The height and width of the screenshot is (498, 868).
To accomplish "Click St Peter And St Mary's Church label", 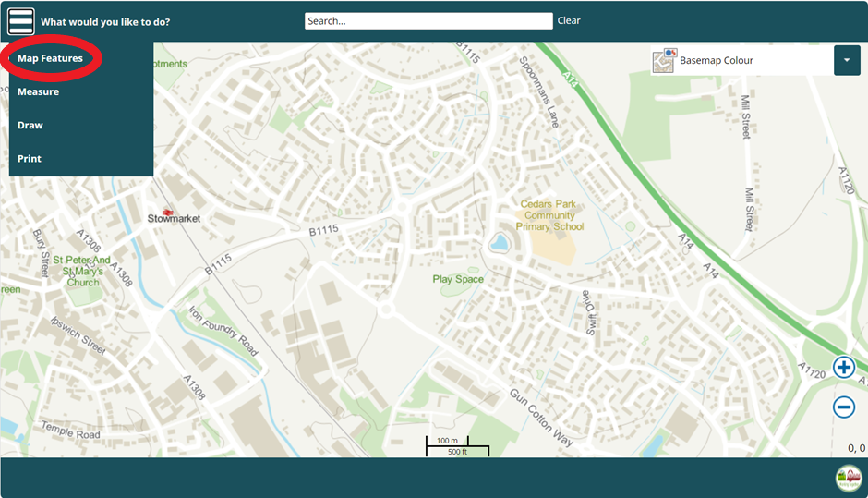I will (82, 272).
